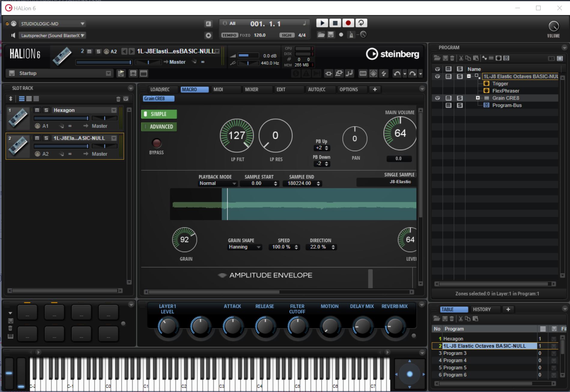Click the cut scissors icon in Program toolbar
This screenshot has height=392, width=570.
(461, 58)
